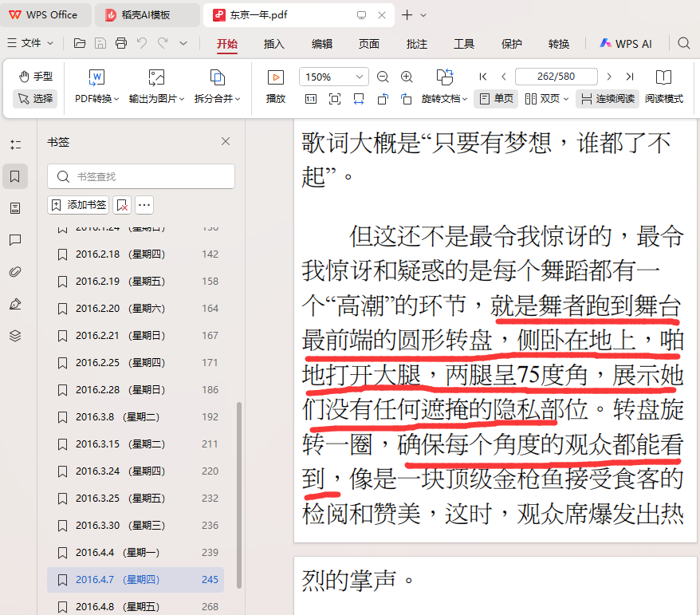The width and height of the screenshot is (700, 615).
Task: Enable the Select tool
Action: 35,98
